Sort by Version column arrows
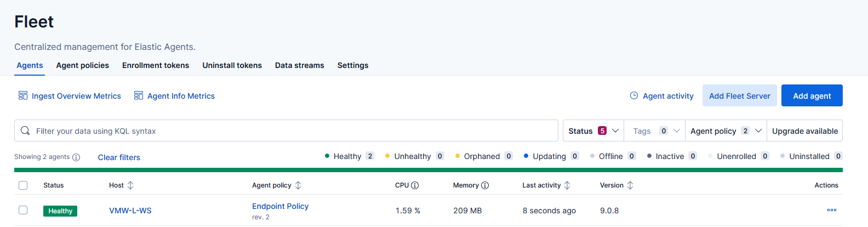Screen dimensions: 868x227 (x=630, y=185)
